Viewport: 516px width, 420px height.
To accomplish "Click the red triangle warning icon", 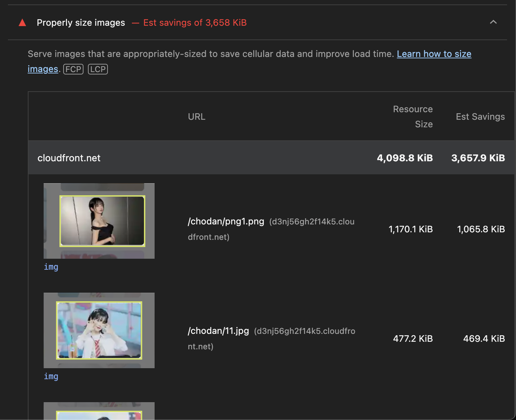I will (22, 23).
